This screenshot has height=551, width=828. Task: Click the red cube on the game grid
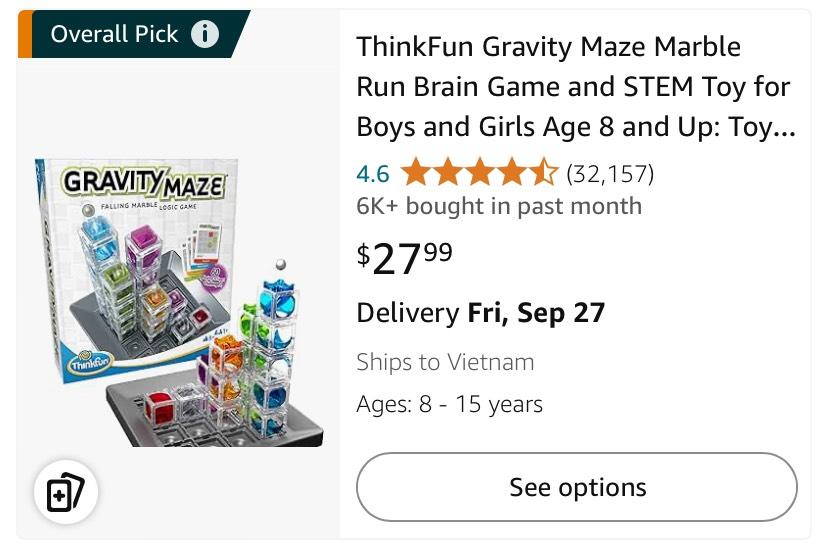coord(161,405)
